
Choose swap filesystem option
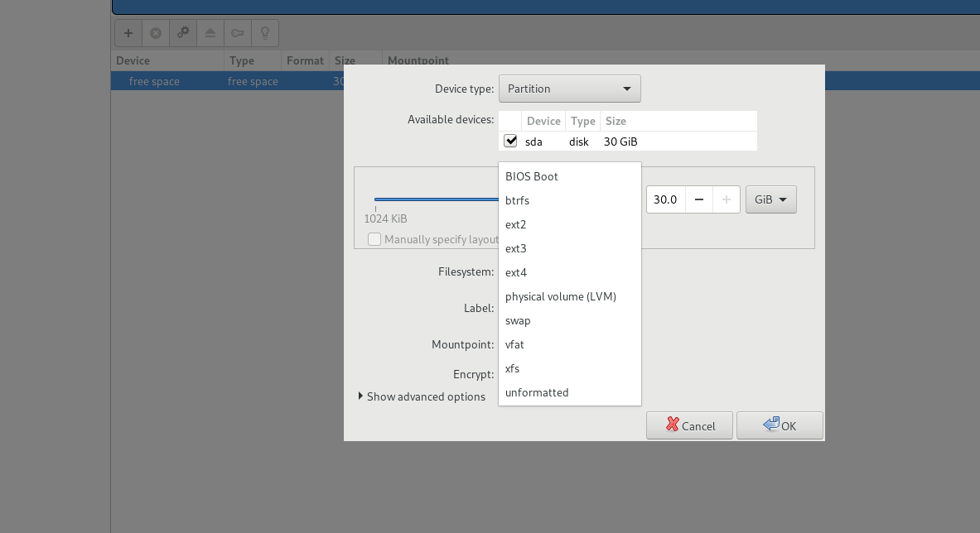569,321
